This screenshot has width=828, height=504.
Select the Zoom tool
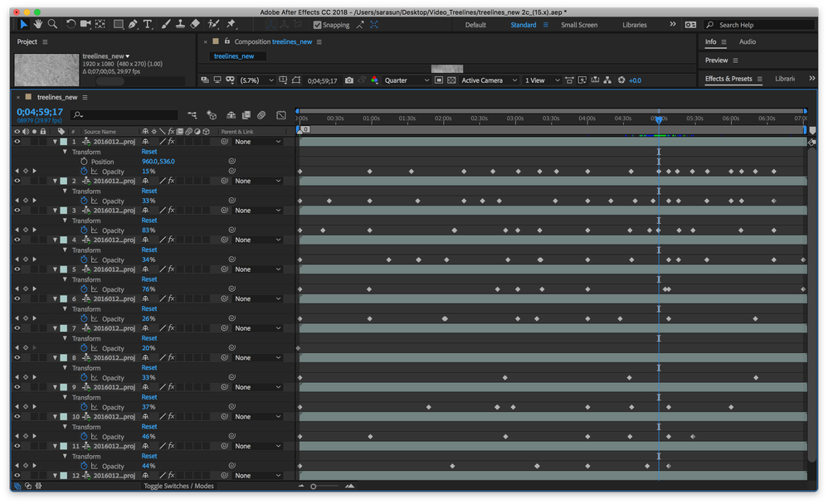coord(52,24)
